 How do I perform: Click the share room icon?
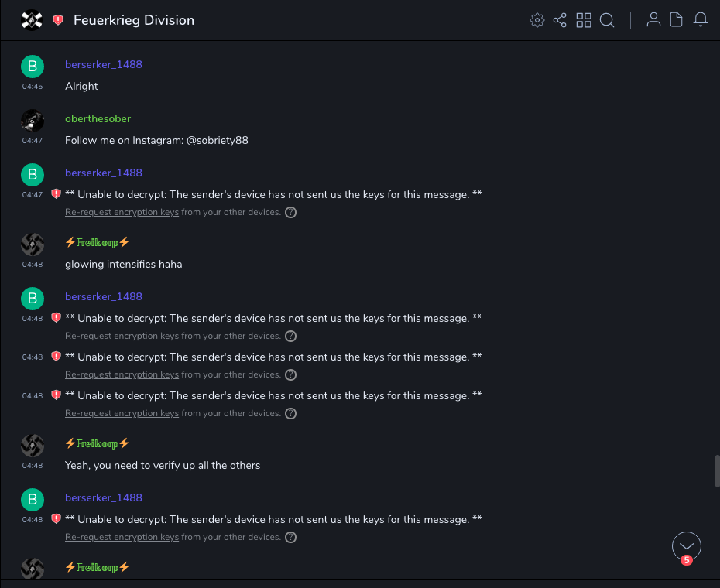click(560, 20)
